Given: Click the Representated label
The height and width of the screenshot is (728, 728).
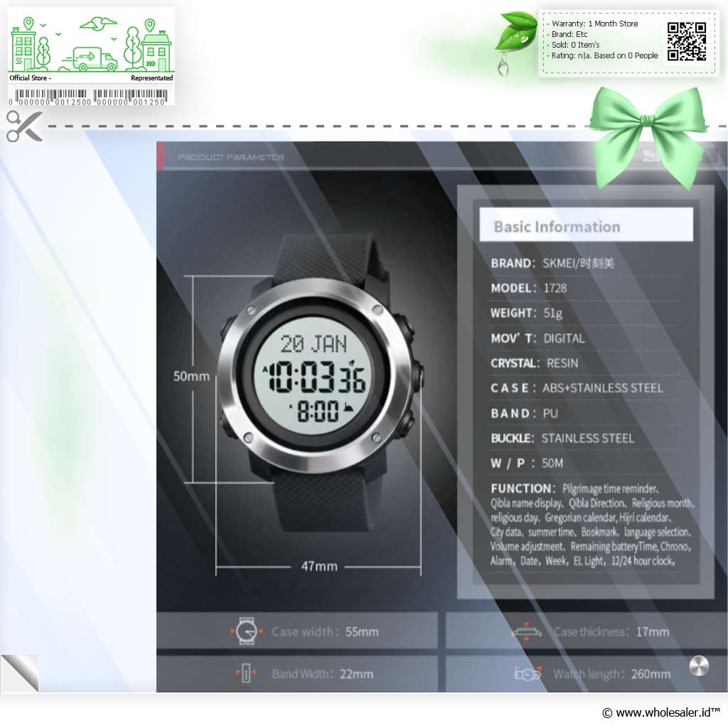Looking at the screenshot, I should click(x=152, y=78).
